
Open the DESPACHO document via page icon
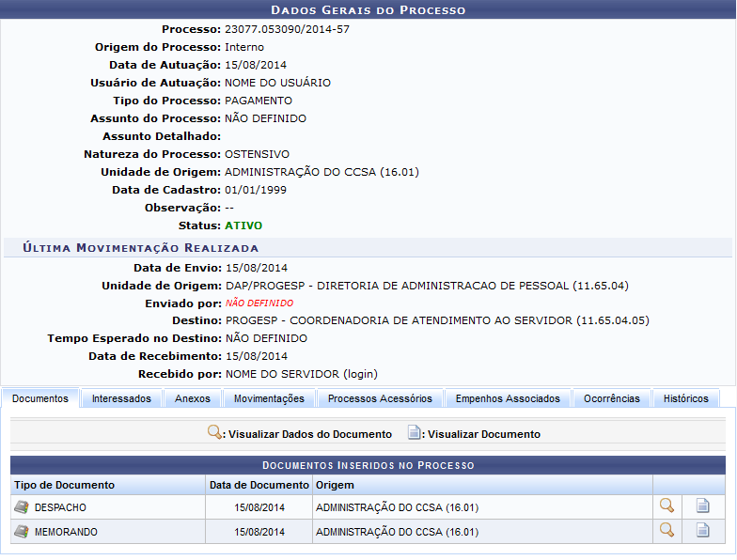pyautogui.click(x=702, y=506)
